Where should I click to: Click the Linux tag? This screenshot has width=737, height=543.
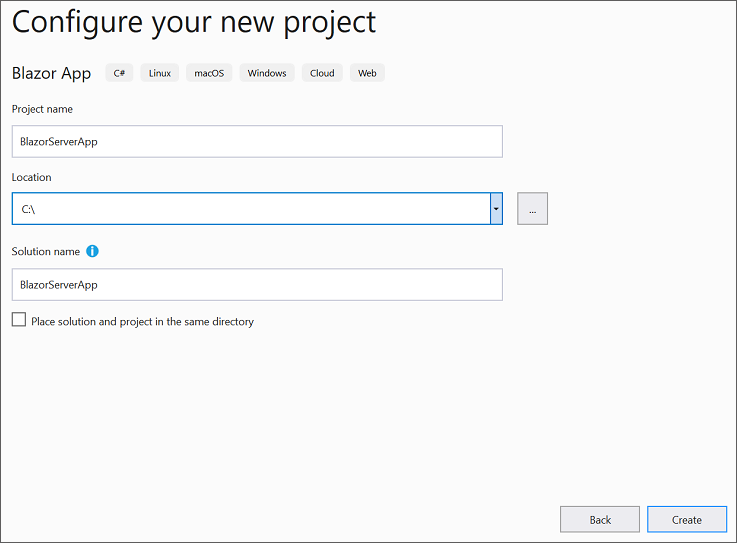[x=160, y=73]
